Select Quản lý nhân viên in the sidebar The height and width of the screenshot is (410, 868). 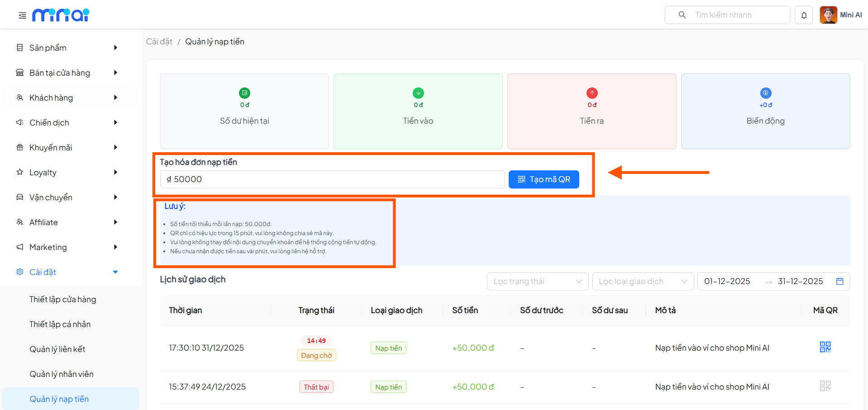point(61,373)
